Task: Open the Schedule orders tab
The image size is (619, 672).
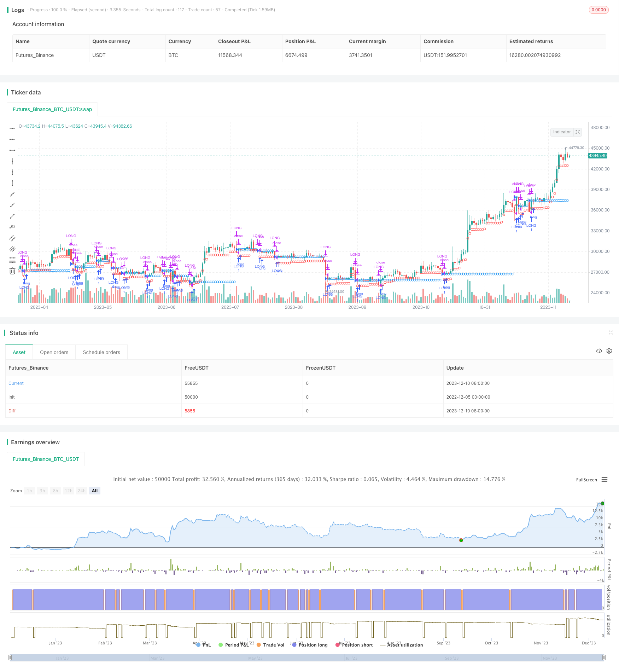Action: click(101, 352)
